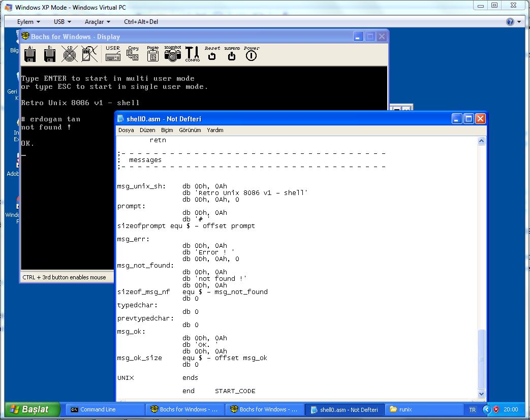The width and height of the screenshot is (530, 420).
Task: Open the Virtual PC help icon
Action: [x=510, y=22]
